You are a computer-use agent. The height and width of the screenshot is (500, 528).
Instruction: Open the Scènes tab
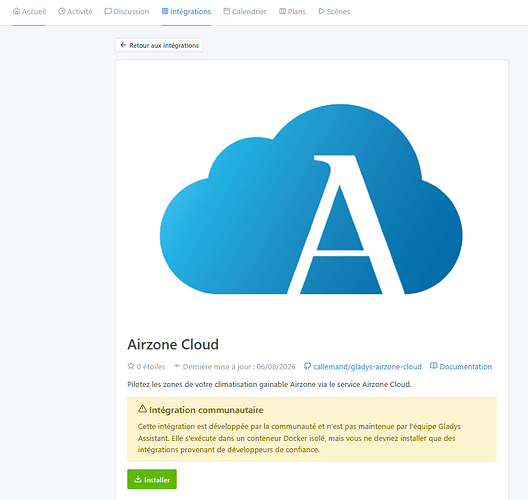334,11
